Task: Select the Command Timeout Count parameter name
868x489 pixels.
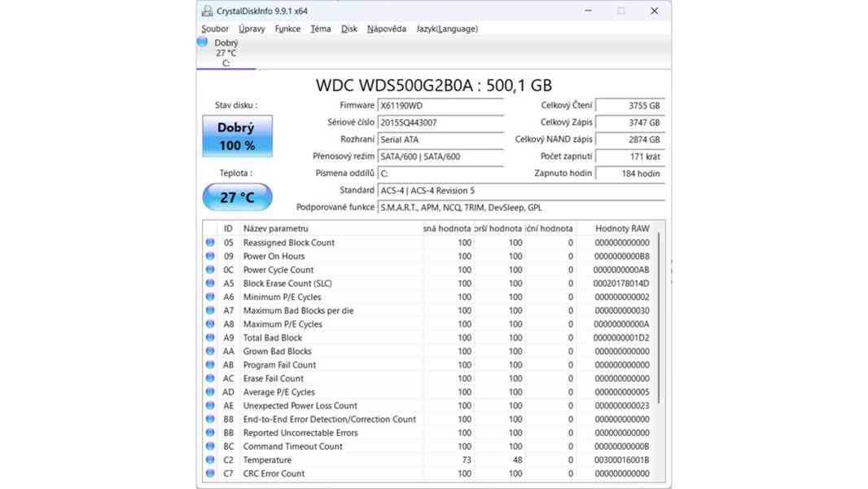Action: [x=292, y=446]
